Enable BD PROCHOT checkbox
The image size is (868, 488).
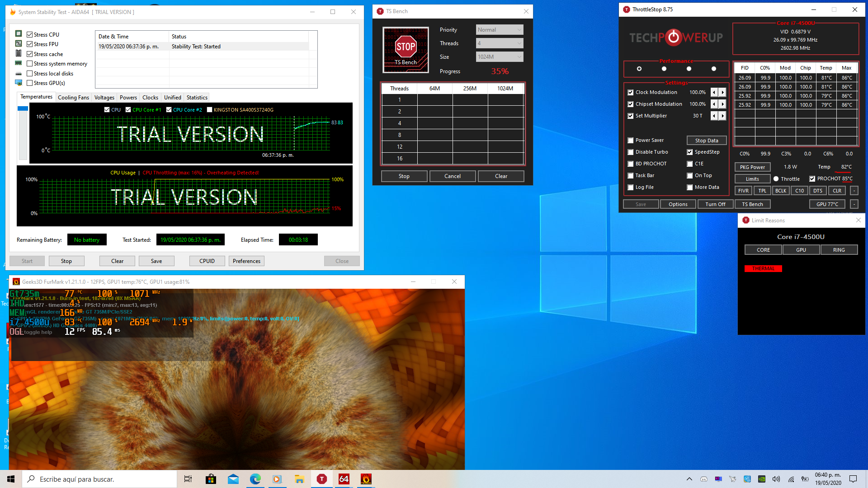[631, 164]
